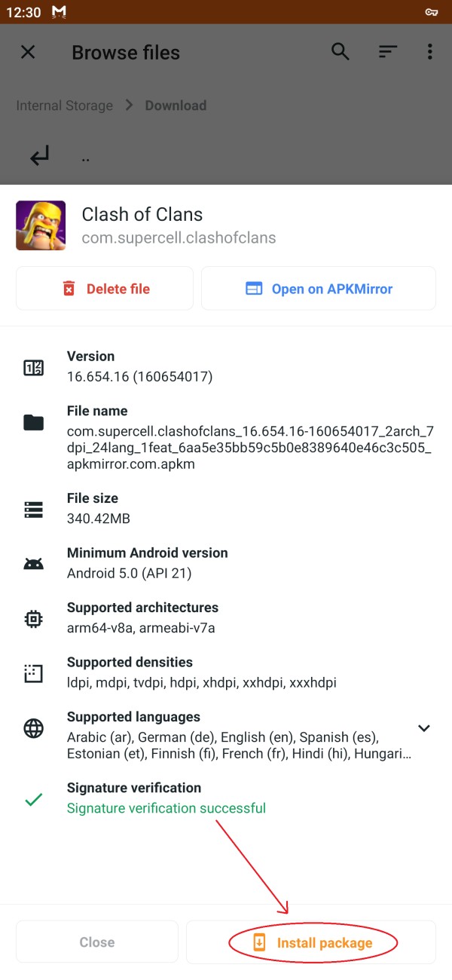
Task: Expand the Supported languages list chevron
Action: 424,728
